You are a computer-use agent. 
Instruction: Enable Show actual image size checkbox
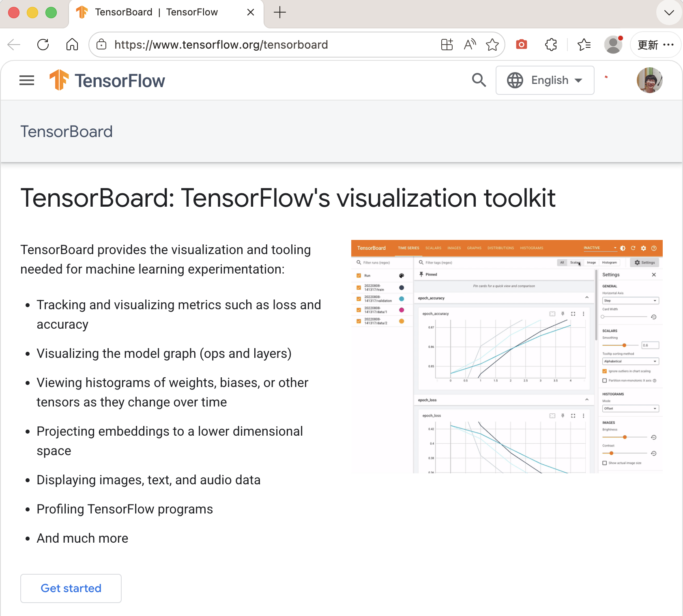tap(605, 463)
